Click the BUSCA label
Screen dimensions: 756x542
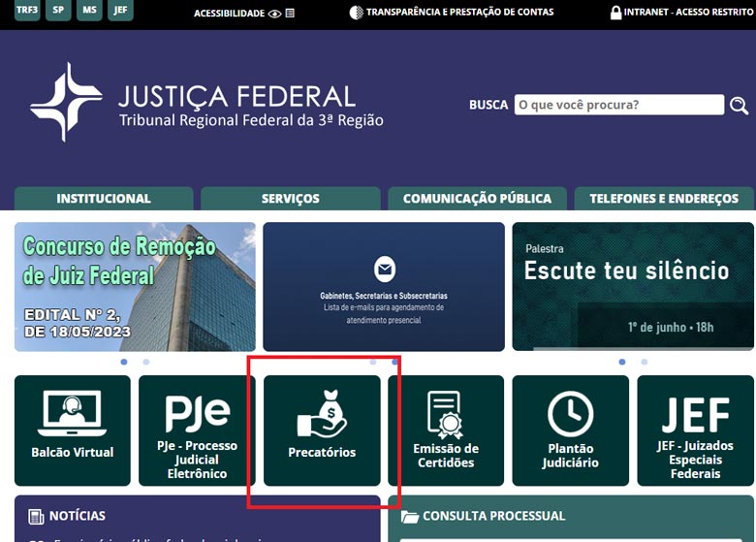[488, 105]
